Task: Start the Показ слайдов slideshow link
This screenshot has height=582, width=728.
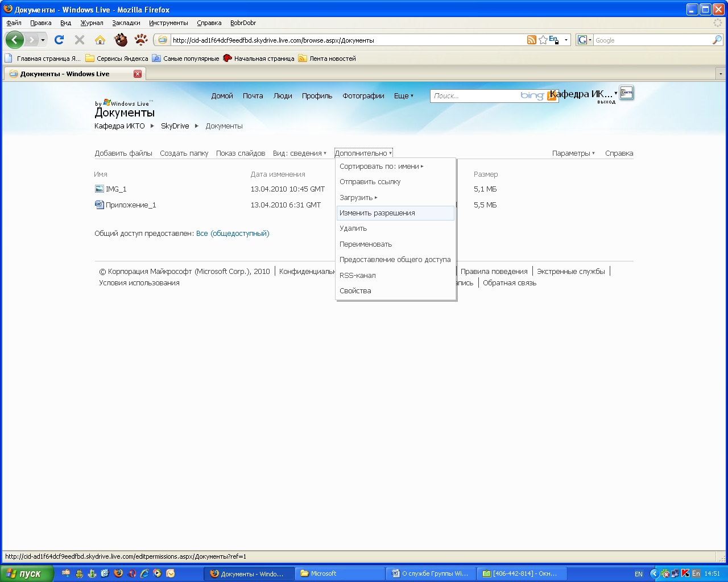Action: point(241,153)
